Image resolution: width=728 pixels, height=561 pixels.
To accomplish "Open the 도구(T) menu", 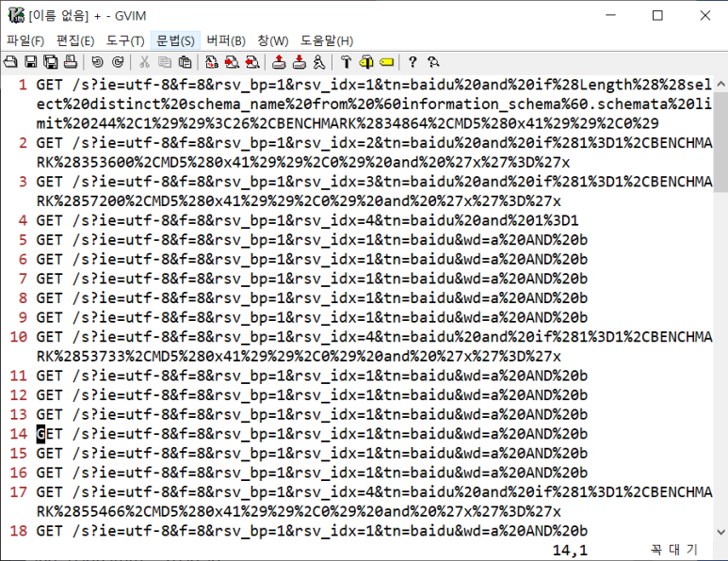I will [125, 40].
